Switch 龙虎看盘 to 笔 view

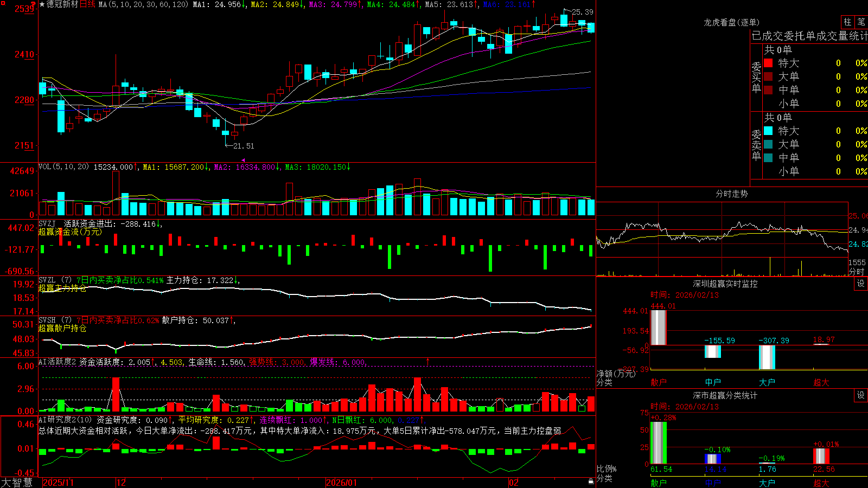tap(861, 22)
